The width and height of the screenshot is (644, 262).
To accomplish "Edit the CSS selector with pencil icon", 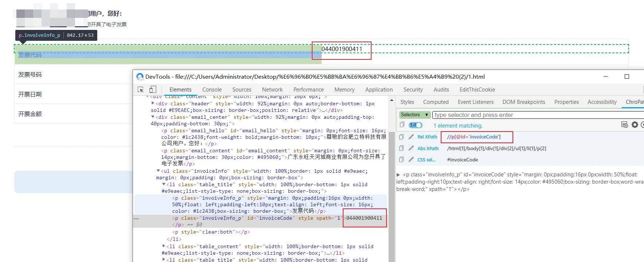I will click(x=411, y=160).
